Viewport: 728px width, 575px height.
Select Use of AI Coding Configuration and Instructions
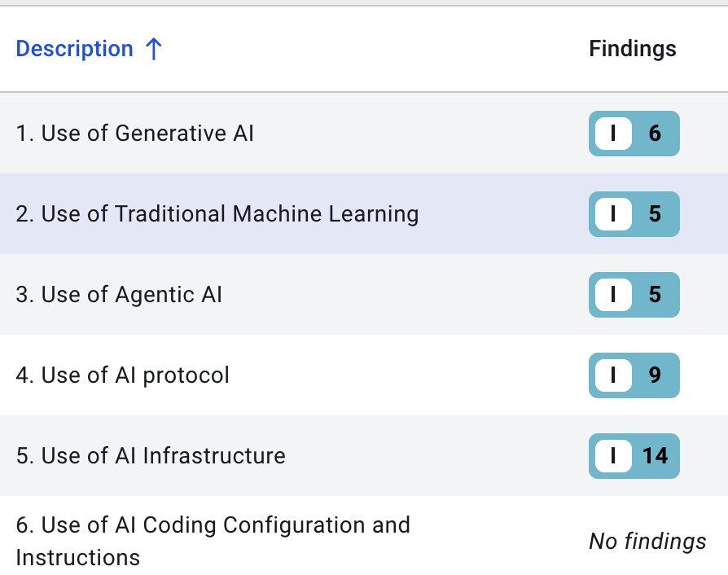pyautogui.click(x=213, y=541)
